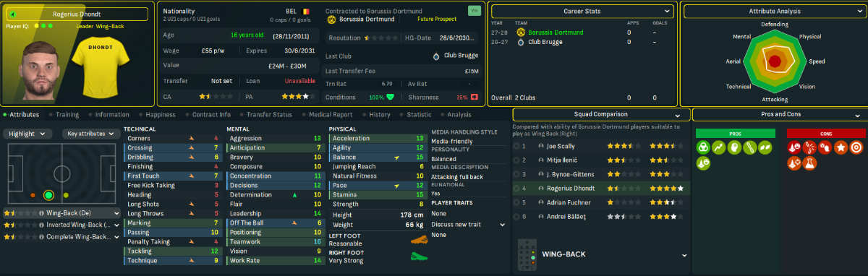Click the brain Pros badge icon
868x276 pixels.
734,147
